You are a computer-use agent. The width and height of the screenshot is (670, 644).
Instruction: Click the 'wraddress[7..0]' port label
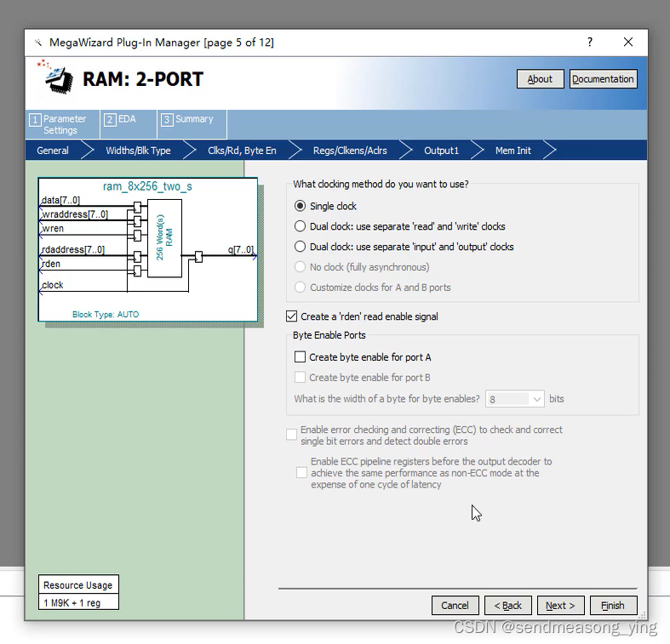tap(75, 214)
